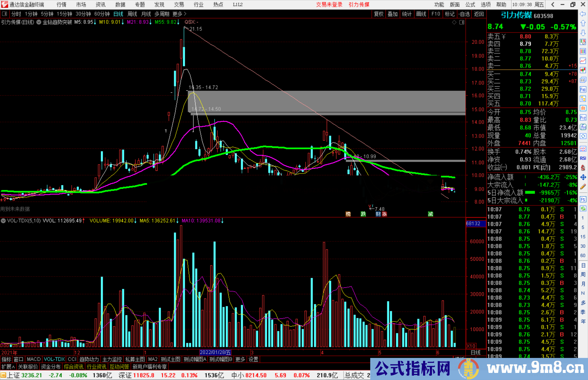The width and height of the screenshot is (588, 380).
Task: Toggle the 金钻趋势突破 indicator circle button
Action: pos(39,22)
